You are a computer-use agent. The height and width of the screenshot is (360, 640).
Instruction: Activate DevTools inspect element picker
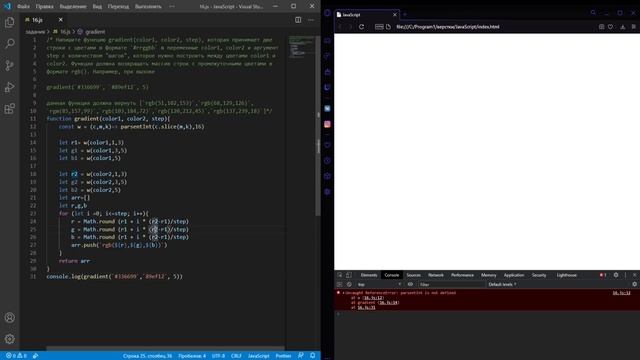340,275
